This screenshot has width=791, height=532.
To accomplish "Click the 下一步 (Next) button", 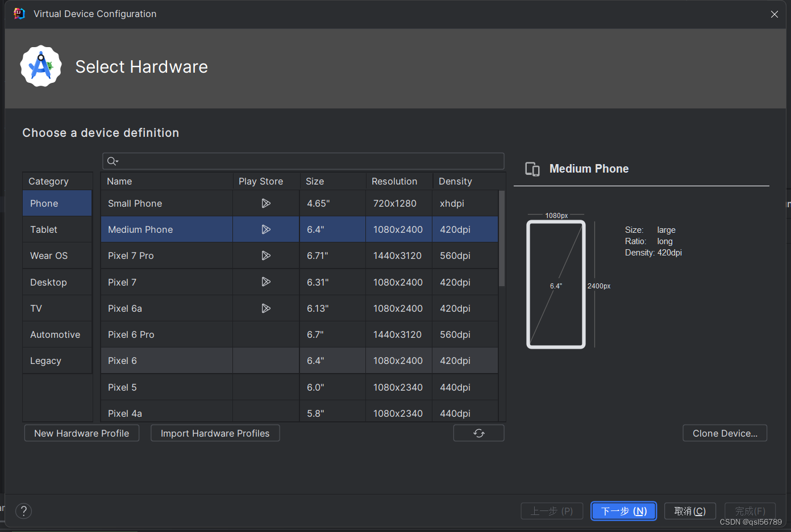I will tap(623, 510).
